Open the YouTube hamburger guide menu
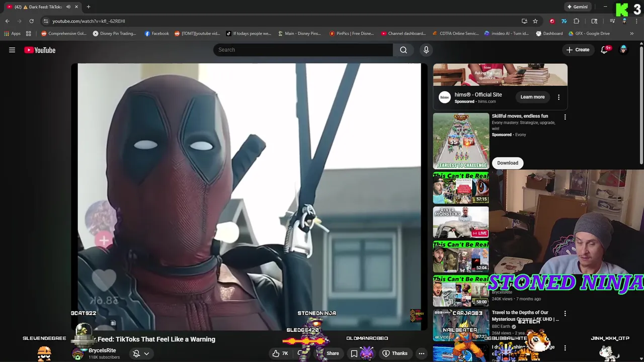 tap(12, 50)
